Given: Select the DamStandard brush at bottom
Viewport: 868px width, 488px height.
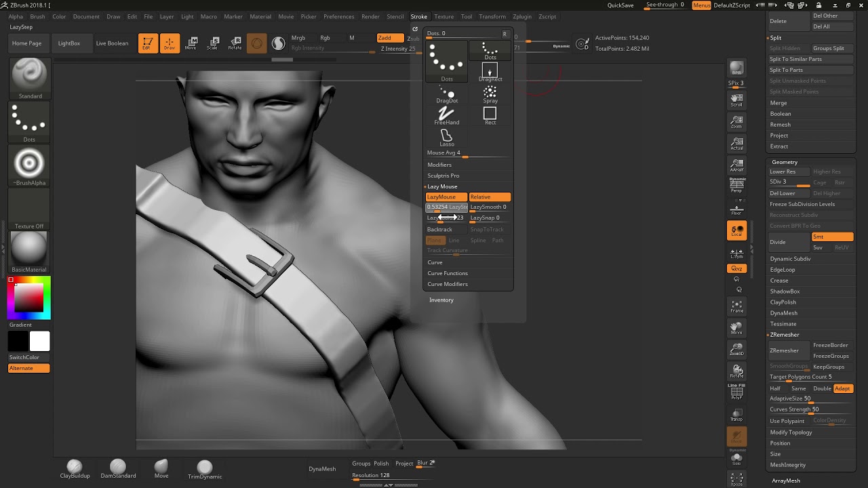Looking at the screenshot, I should click(118, 468).
